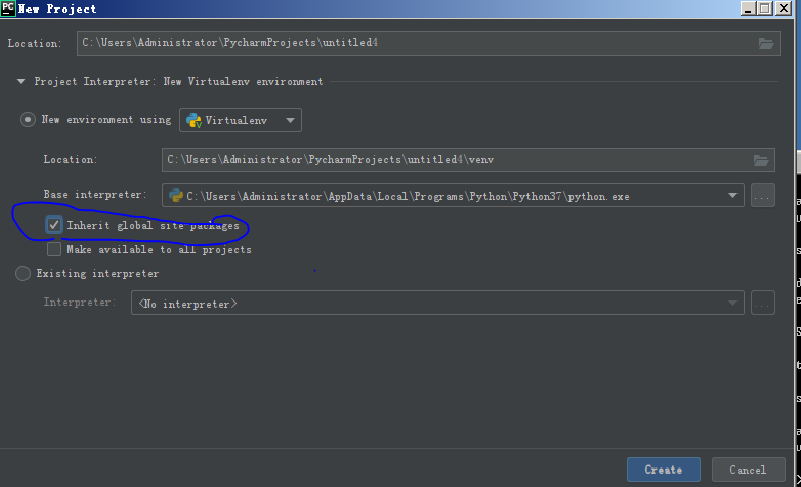801x487 pixels.
Task: Uncheck Inherit global site-packages checkbox
Action: 54,225
